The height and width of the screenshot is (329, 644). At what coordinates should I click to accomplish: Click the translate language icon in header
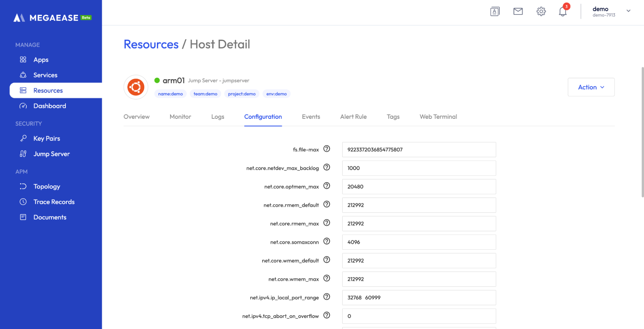point(495,12)
